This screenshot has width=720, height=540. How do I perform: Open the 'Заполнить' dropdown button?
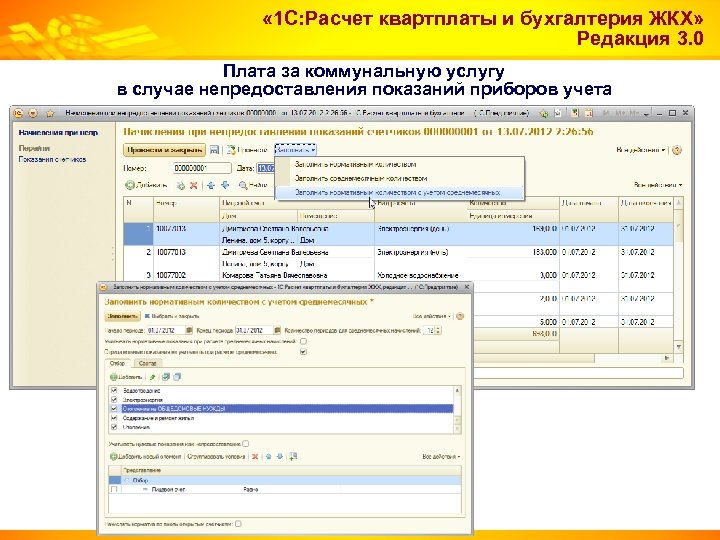295,150
